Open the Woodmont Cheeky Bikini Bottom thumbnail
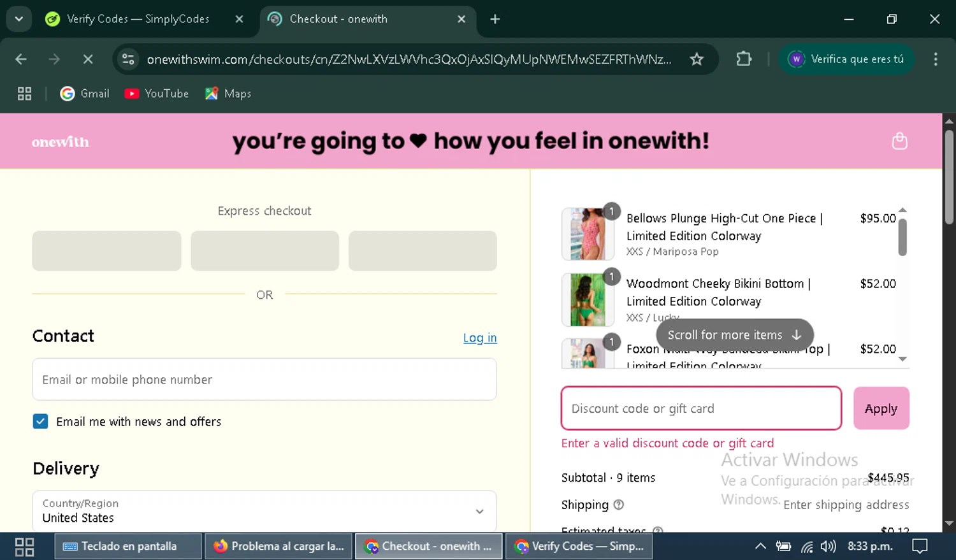The width and height of the screenshot is (956, 560). (x=586, y=299)
